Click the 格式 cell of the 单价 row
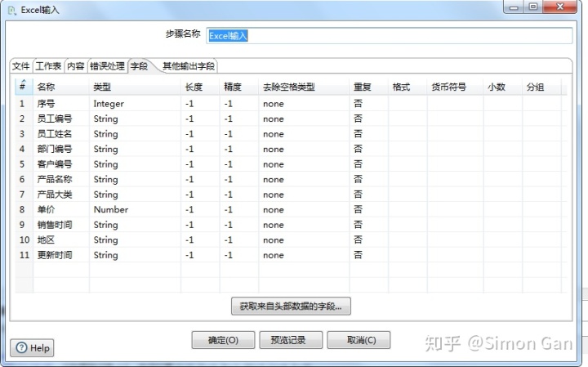This screenshot has width=588, height=367. point(408,209)
